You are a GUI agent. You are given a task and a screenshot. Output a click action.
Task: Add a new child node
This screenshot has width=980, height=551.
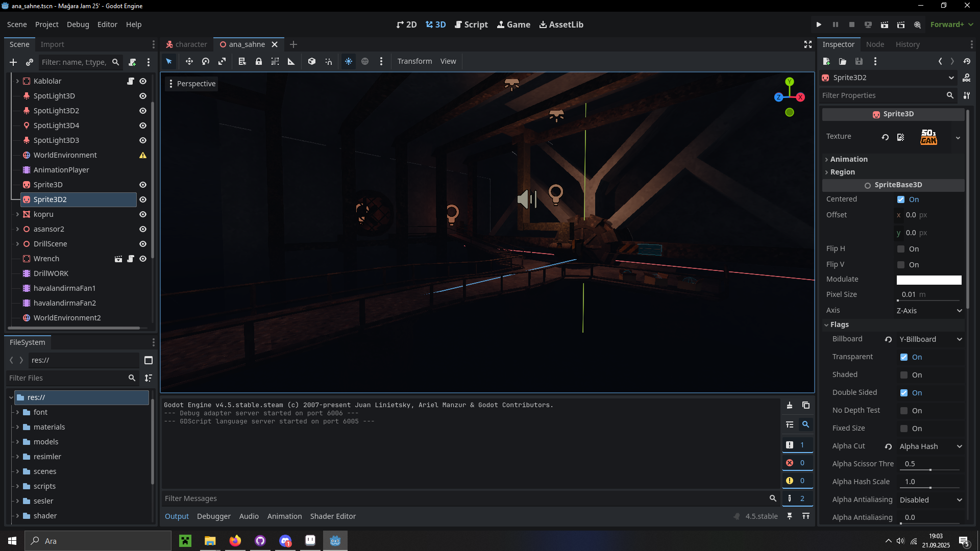coord(13,62)
